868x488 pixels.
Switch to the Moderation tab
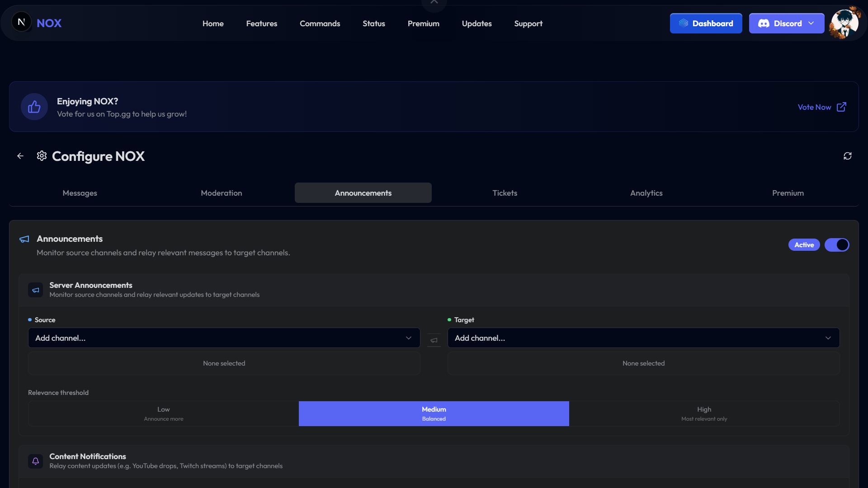[222, 193]
